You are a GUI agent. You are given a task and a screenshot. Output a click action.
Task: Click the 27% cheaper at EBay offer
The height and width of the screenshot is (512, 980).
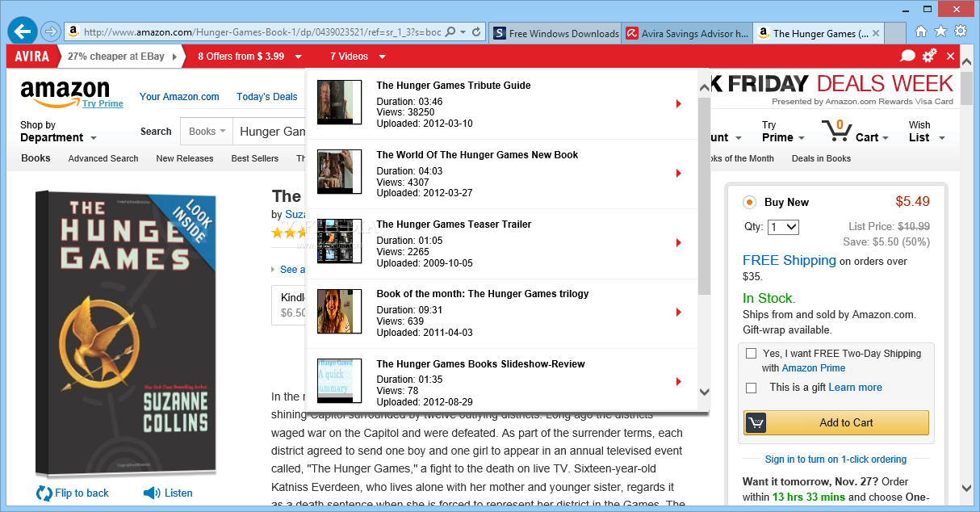tap(123, 57)
